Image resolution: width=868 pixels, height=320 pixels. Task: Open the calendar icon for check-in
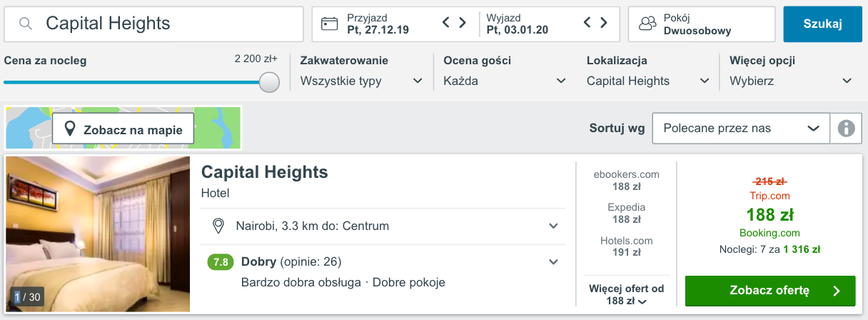pyautogui.click(x=329, y=24)
